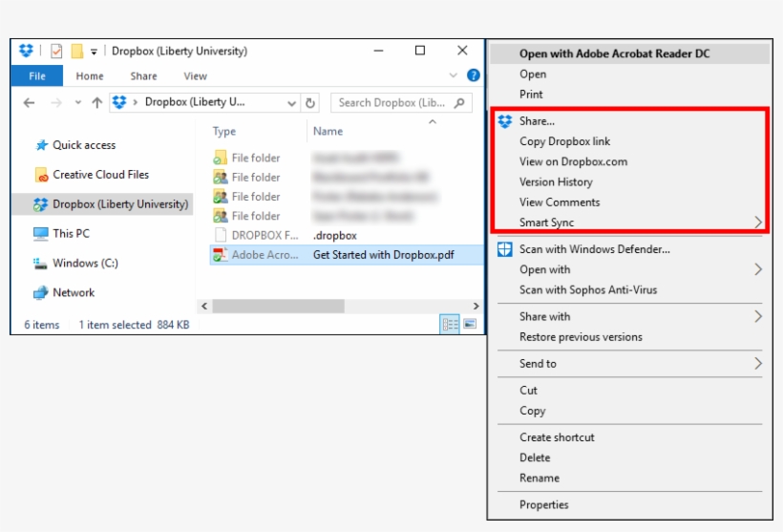The image size is (783, 532).
Task: Switch to the View ribbon tab
Action: pyautogui.click(x=195, y=75)
